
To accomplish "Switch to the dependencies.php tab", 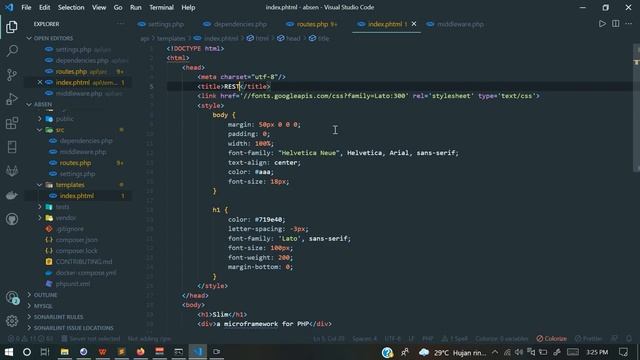I will [240, 24].
